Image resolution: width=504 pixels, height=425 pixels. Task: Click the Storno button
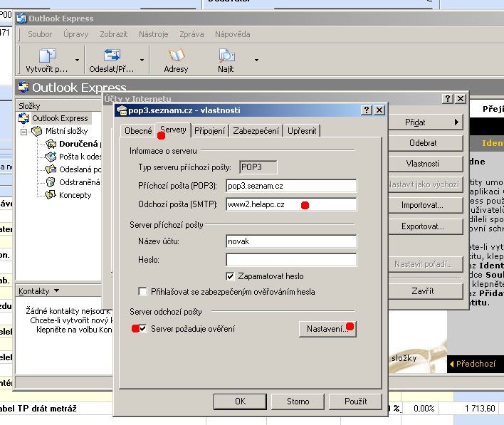tap(298, 402)
